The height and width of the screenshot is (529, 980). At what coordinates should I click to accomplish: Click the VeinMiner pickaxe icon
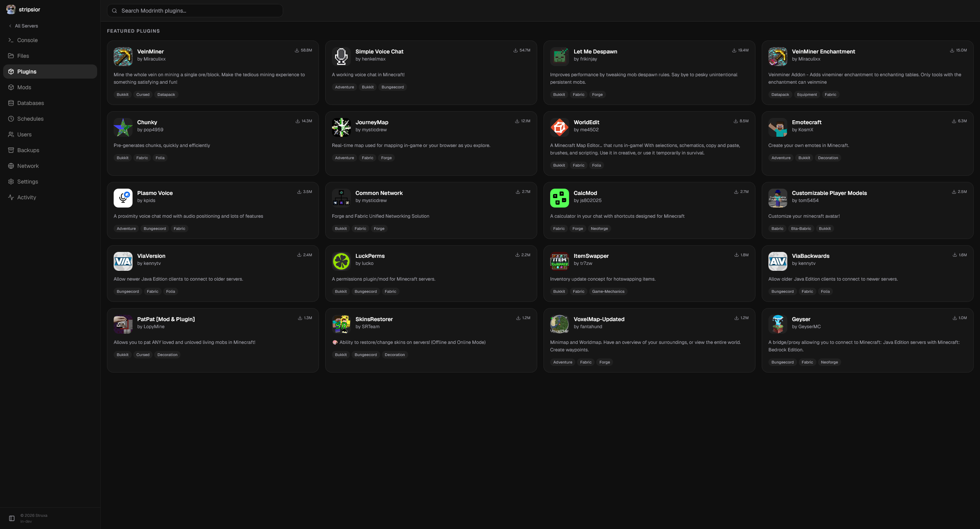(123, 57)
